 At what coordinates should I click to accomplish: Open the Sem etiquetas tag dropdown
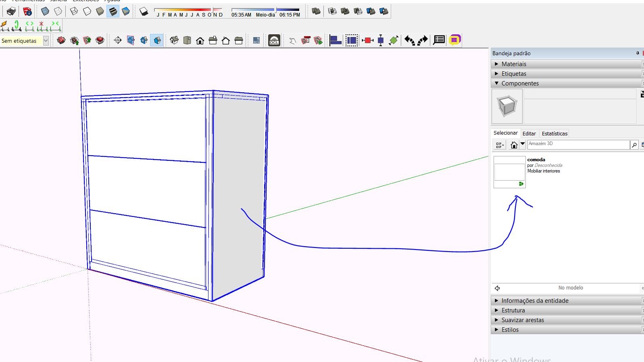click(46, 40)
